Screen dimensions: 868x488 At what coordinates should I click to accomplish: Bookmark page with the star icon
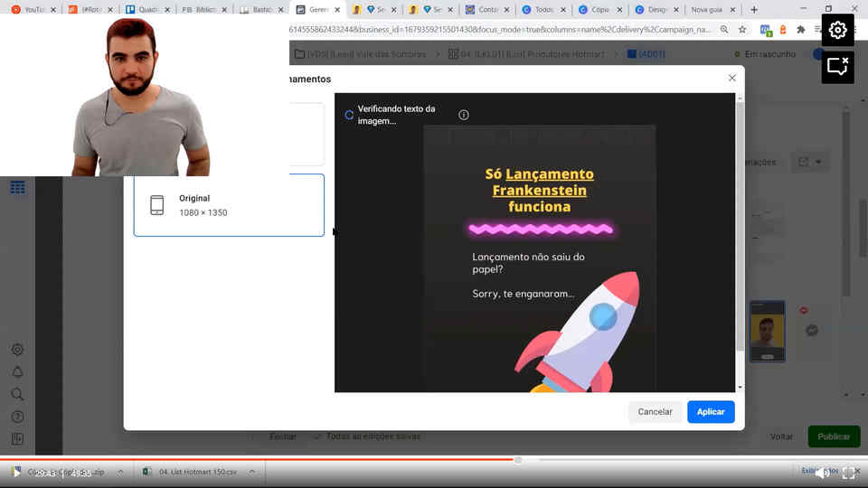point(742,30)
